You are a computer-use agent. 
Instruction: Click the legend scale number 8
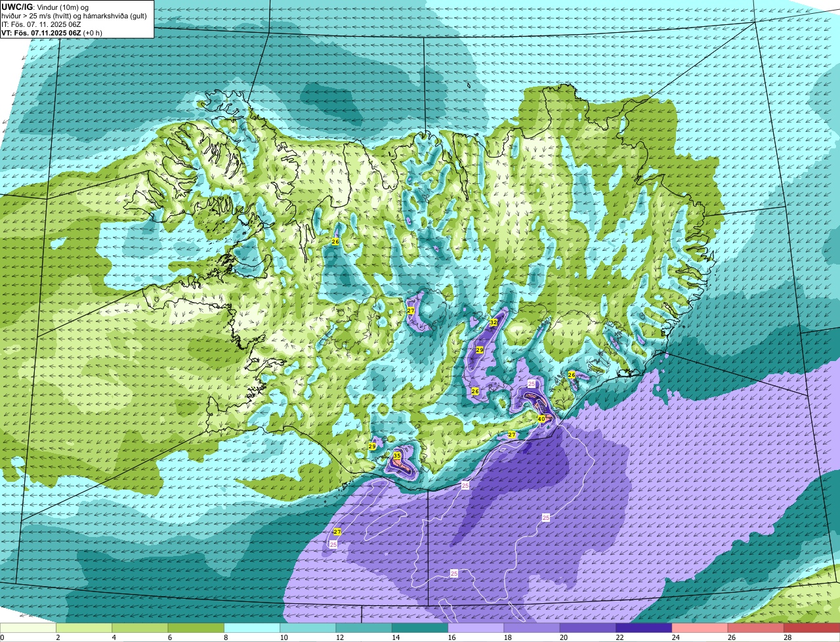(224, 637)
